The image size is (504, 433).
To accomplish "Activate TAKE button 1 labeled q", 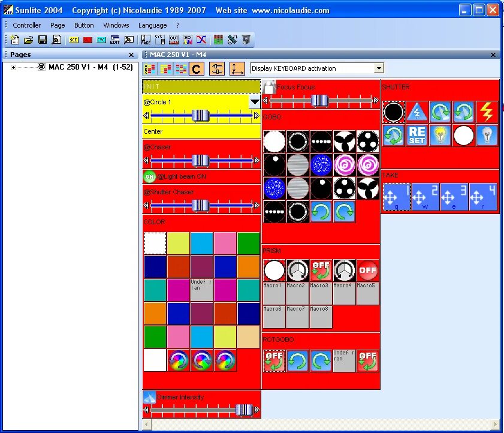I will (397, 197).
